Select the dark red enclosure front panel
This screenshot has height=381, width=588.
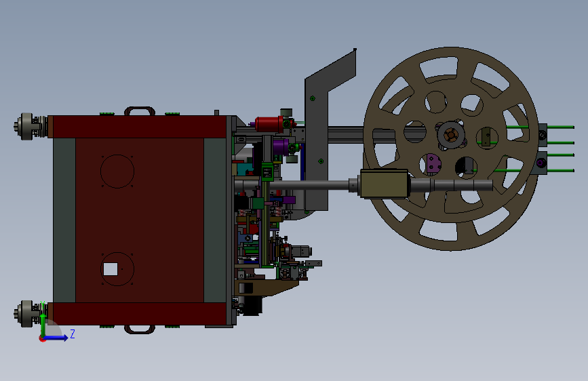[x=140, y=220]
